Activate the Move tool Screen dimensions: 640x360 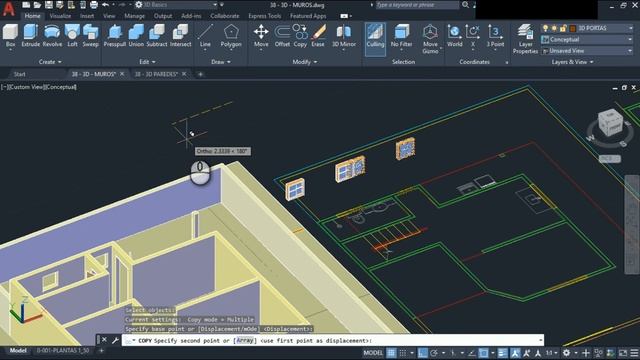pos(261,36)
